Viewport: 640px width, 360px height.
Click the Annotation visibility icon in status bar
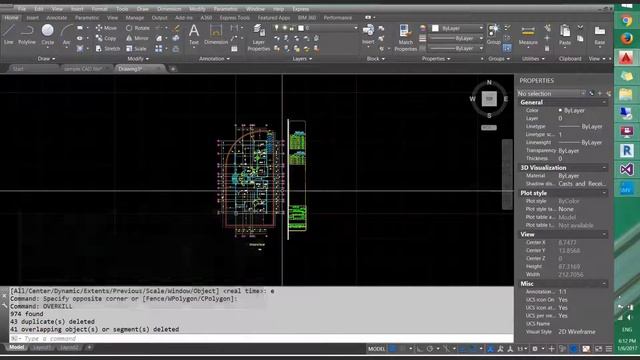coord(490,349)
